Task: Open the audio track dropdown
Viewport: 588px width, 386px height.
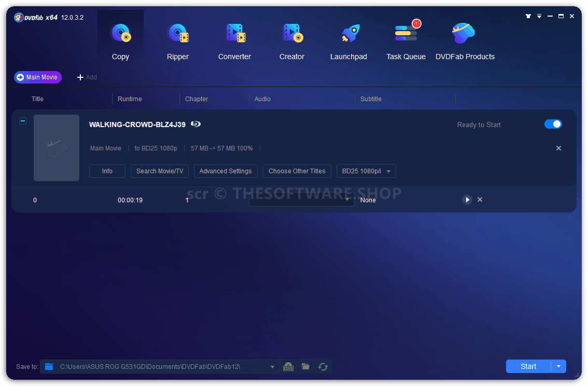Action: click(301, 200)
